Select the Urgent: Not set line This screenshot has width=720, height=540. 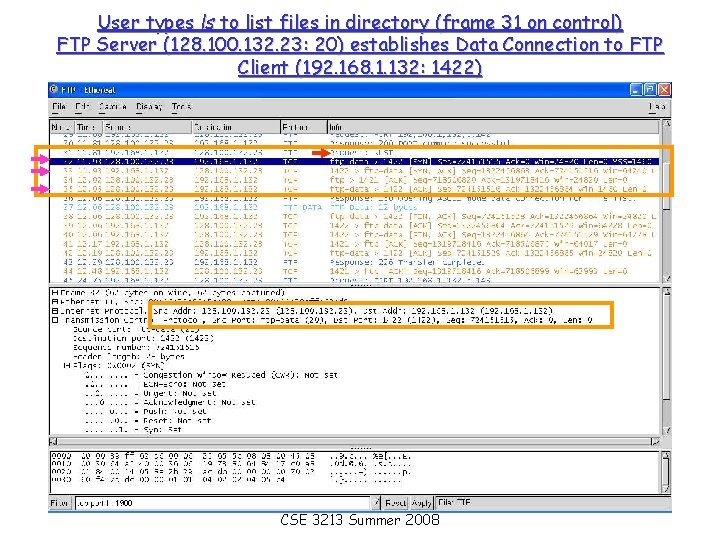pos(151,394)
